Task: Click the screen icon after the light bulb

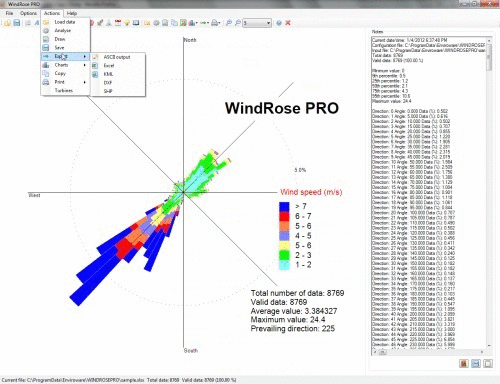Action: tap(136, 23)
